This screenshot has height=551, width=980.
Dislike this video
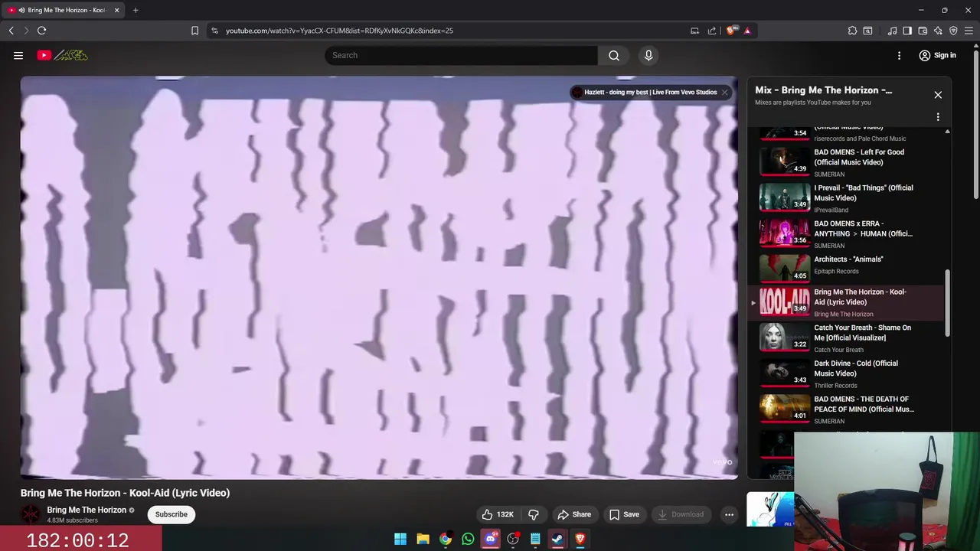pyautogui.click(x=534, y=514)
